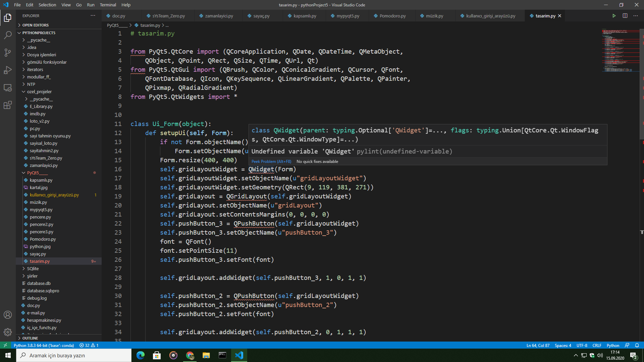Change Python language mode
The width and height of the screenshot is (644, 362).
(613, 345)
